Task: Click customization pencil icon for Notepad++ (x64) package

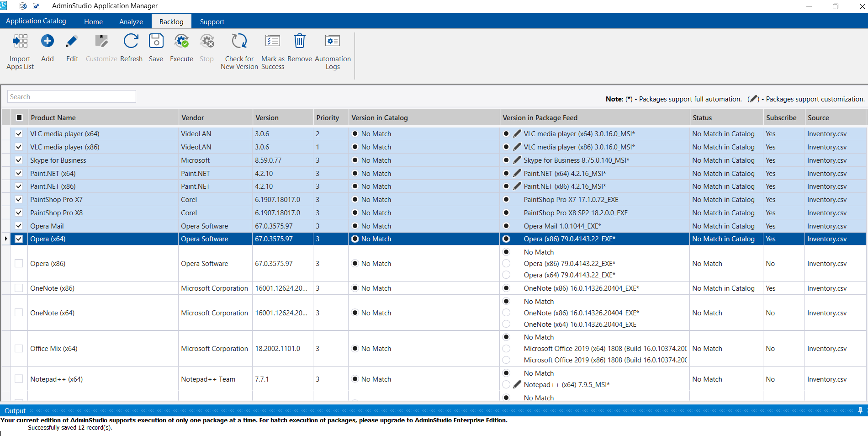Action: pos(517,384)
